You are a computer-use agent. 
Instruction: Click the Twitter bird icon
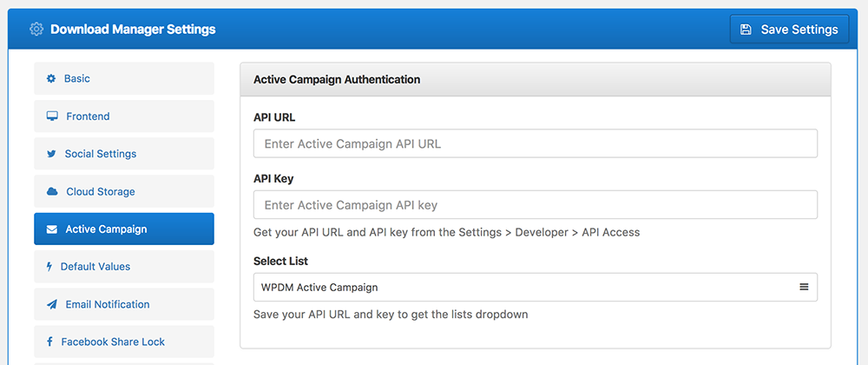[51, 154]
